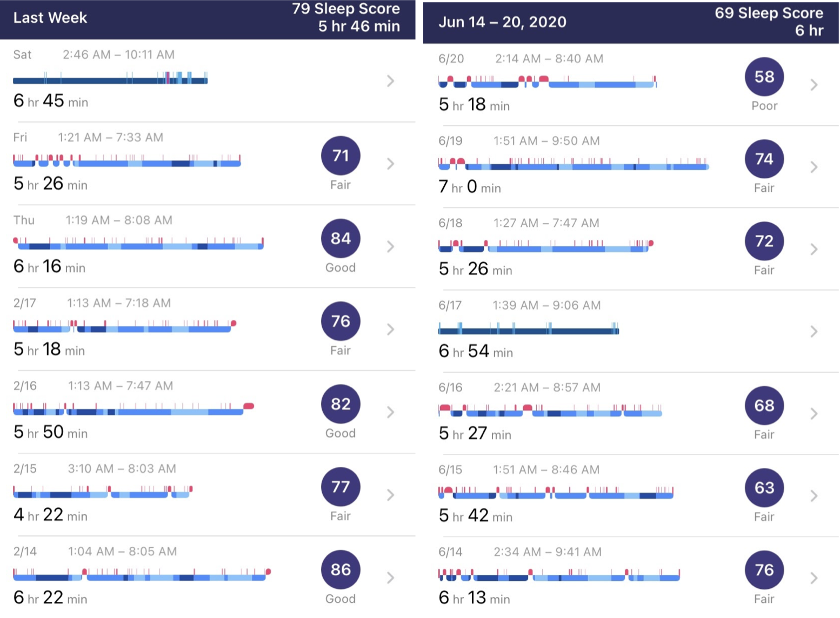Tap Saturday's sleep stage timeline bar
The image size is (840, 618).
(110, 78)
